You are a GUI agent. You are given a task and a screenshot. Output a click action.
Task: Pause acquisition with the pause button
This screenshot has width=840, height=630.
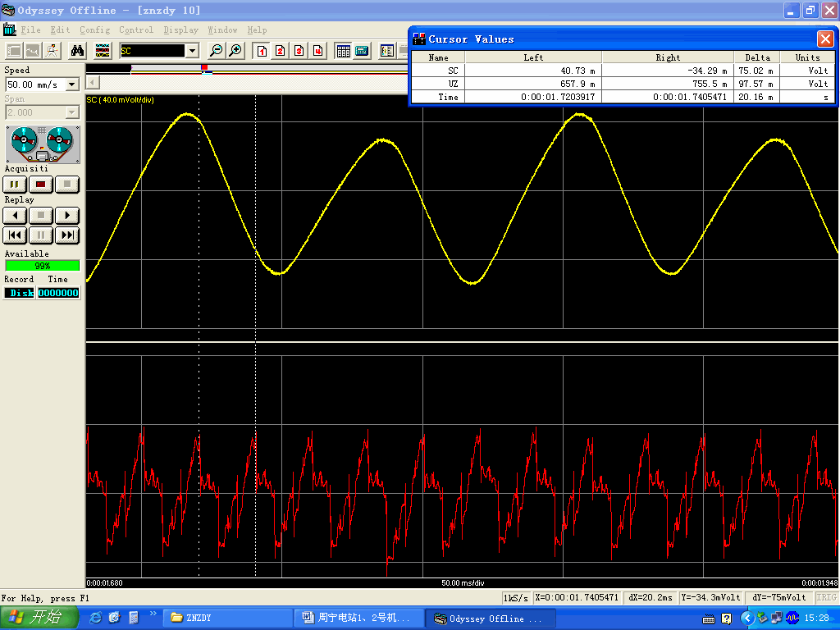[x=15, y=185]
